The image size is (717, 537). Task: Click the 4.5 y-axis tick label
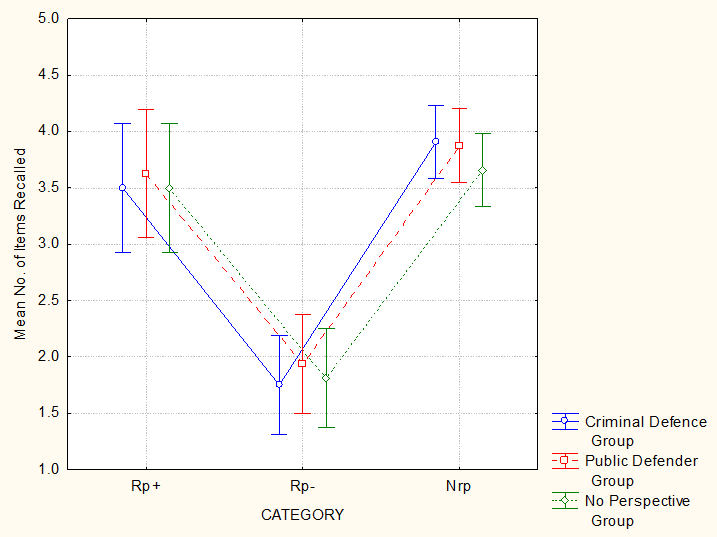[49, 75]
